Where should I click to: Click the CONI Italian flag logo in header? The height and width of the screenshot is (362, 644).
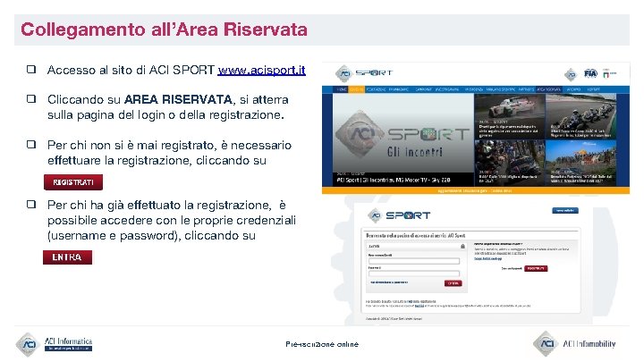pos(609,73)
